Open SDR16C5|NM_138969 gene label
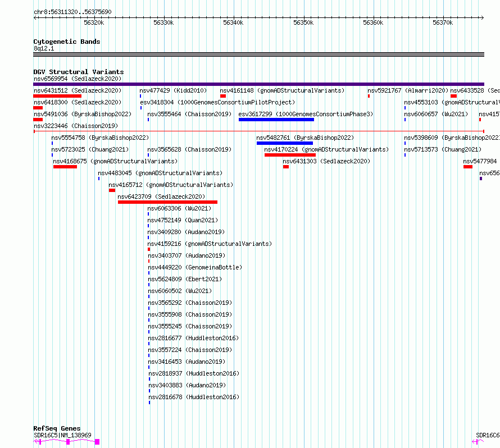This screenshot has height=448, width=500. (x=62, y=435)
